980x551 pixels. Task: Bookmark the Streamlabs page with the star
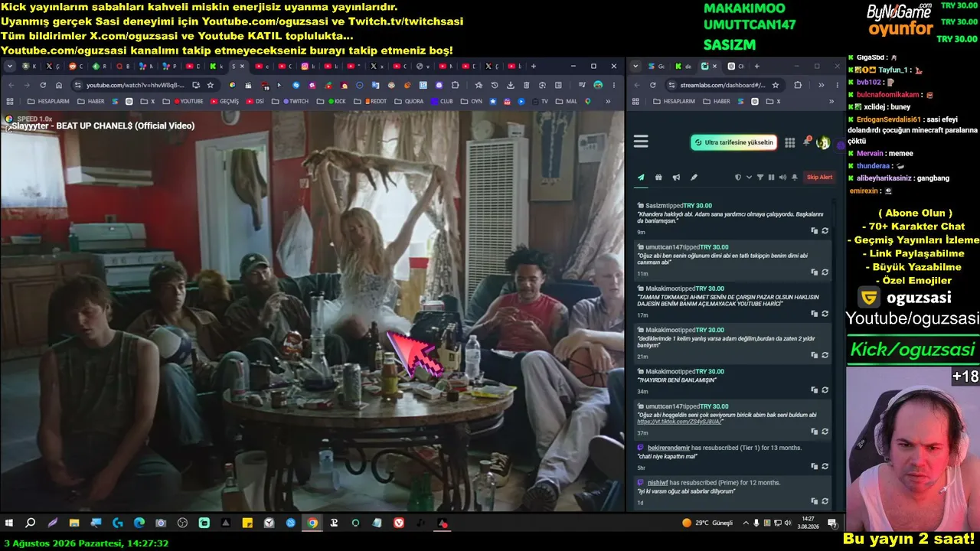click(x=775, y=85)
